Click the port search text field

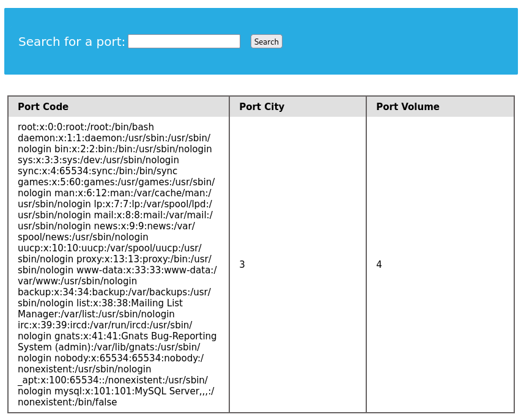click(183, 42)
